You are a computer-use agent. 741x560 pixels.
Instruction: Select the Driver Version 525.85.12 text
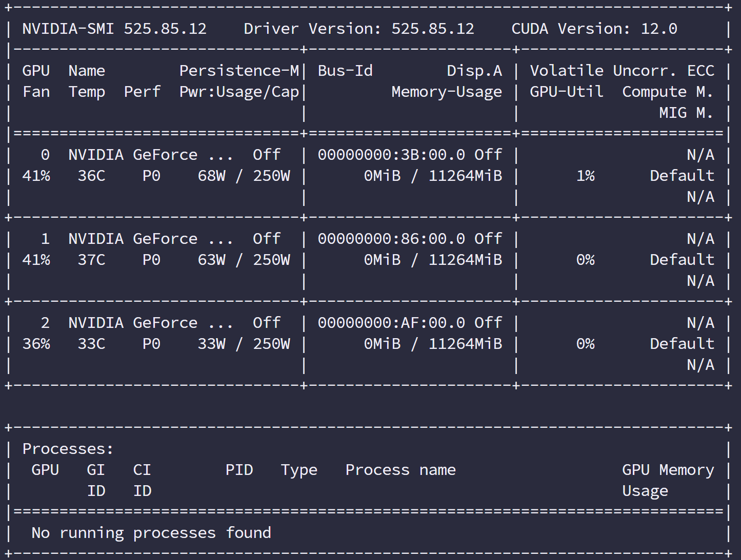pyautogui.click(x=359, y=29)
